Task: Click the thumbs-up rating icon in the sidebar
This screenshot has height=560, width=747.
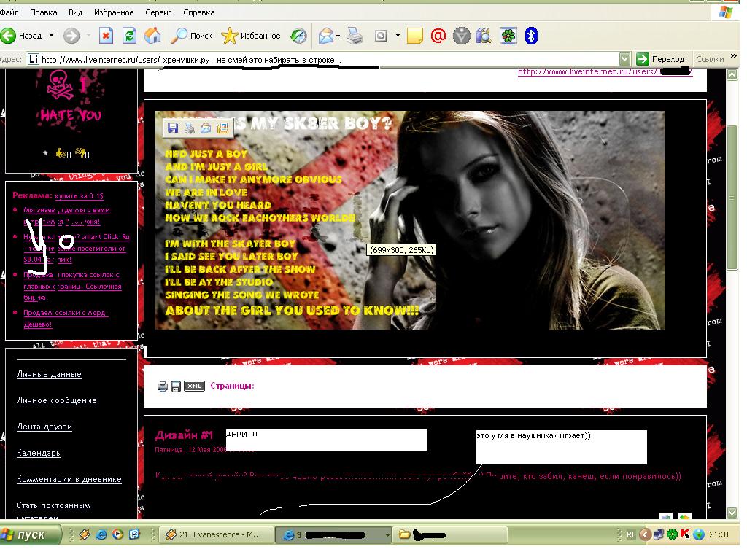Action: coord(61,153)
